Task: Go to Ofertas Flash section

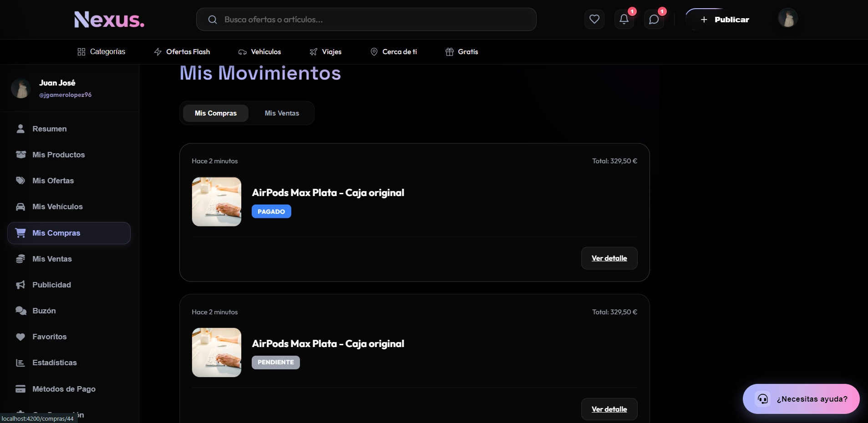Action: click(x=182, y=52)
